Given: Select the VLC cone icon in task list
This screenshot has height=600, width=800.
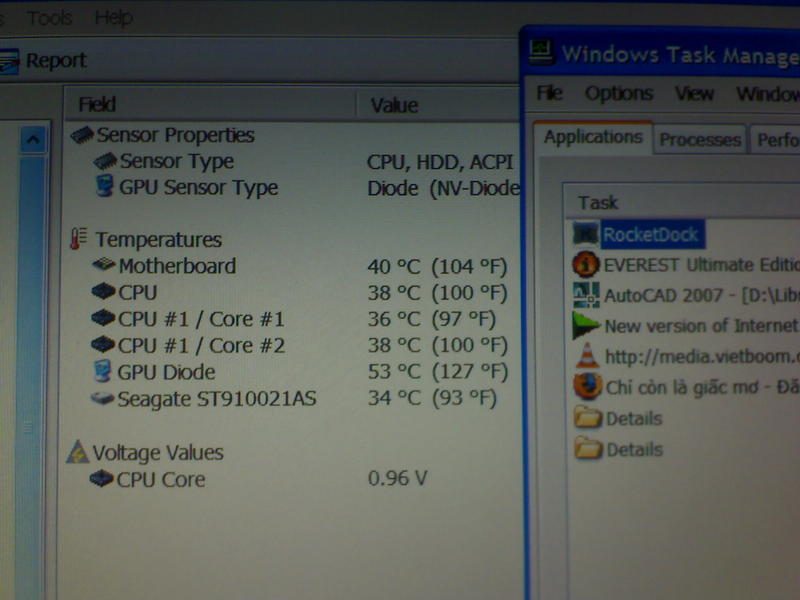Looking at the screenshot, I should point(586,356).
